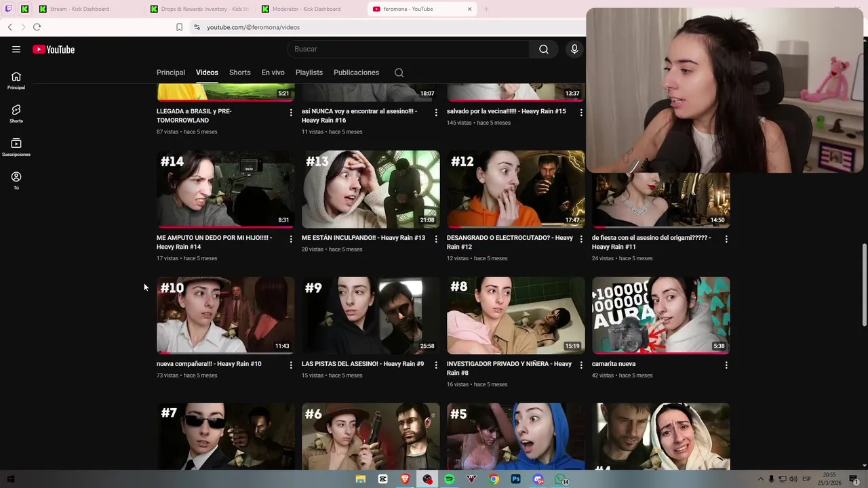
Task: Open site information icon in the address bar
Action: coord(197,27)
